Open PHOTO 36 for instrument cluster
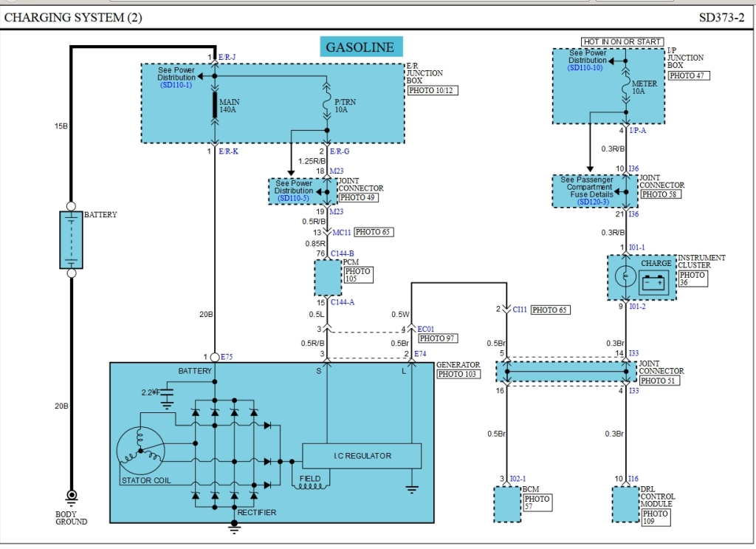 [x=693, y=279]
